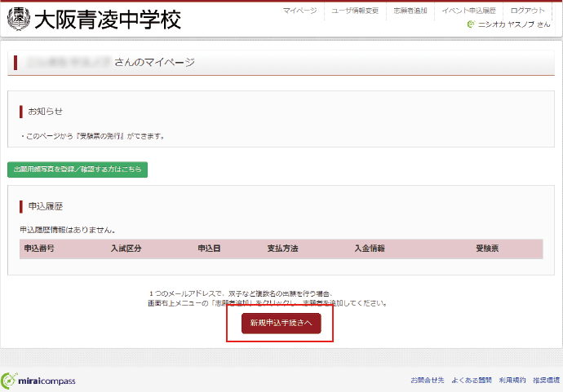Click the 入金情報 column header
Screen dimensions: 563x392
370,249
